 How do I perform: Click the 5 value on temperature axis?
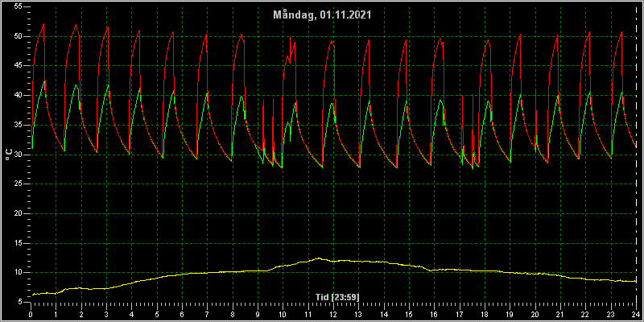(19, 303)
